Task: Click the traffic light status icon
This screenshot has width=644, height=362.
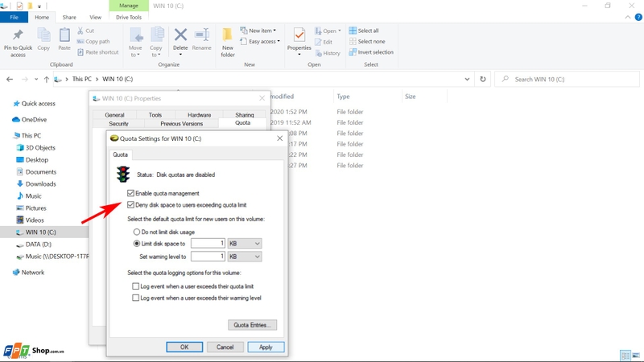Action: click(123, 175)
